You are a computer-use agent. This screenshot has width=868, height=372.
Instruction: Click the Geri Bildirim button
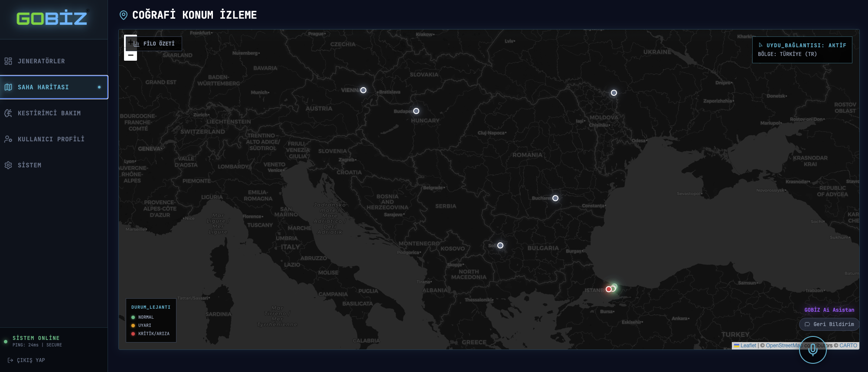[829, 324]
